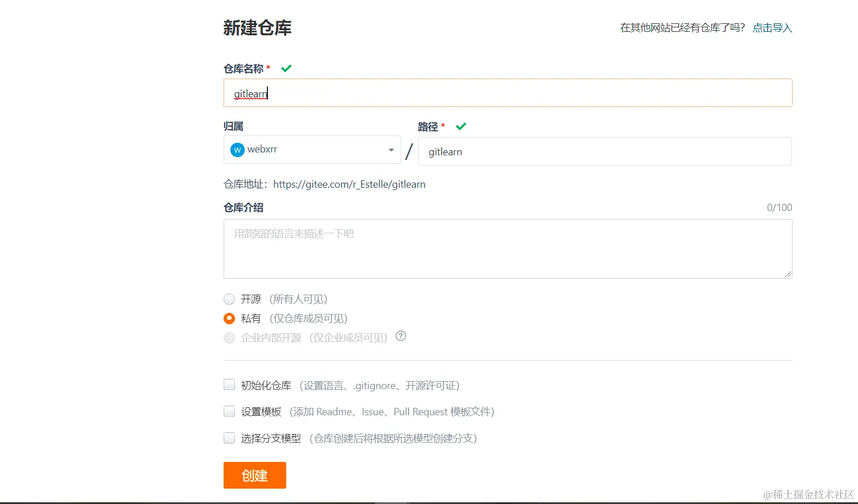858x504 pixels.
Task: Click the 归属 field label
Action: coord(233,126)
